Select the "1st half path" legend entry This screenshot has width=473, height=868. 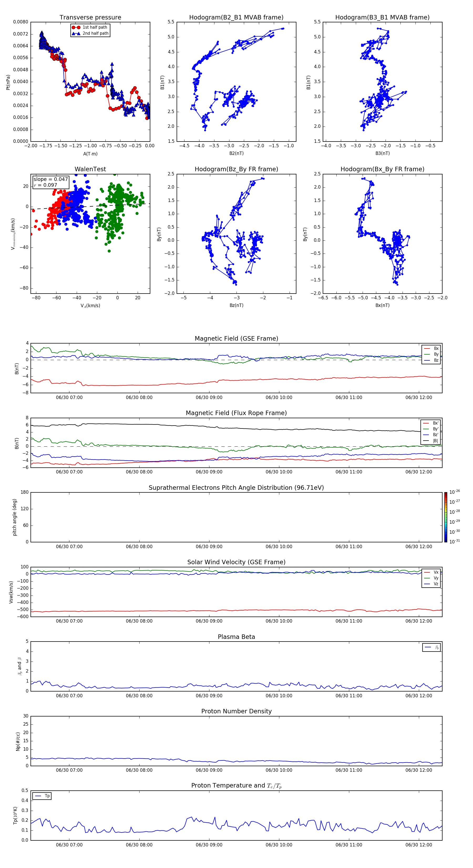pyautogui.click(x=90, y=27)
